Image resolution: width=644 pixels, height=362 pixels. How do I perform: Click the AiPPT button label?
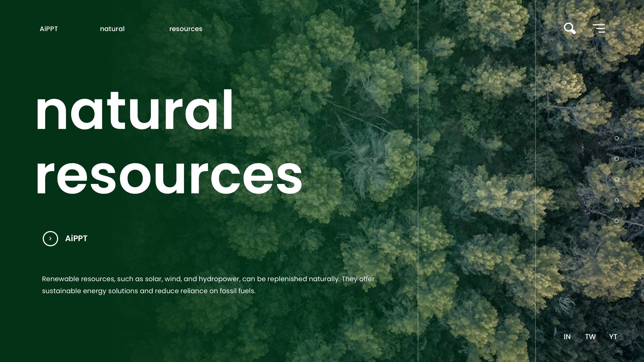[76, 238]
